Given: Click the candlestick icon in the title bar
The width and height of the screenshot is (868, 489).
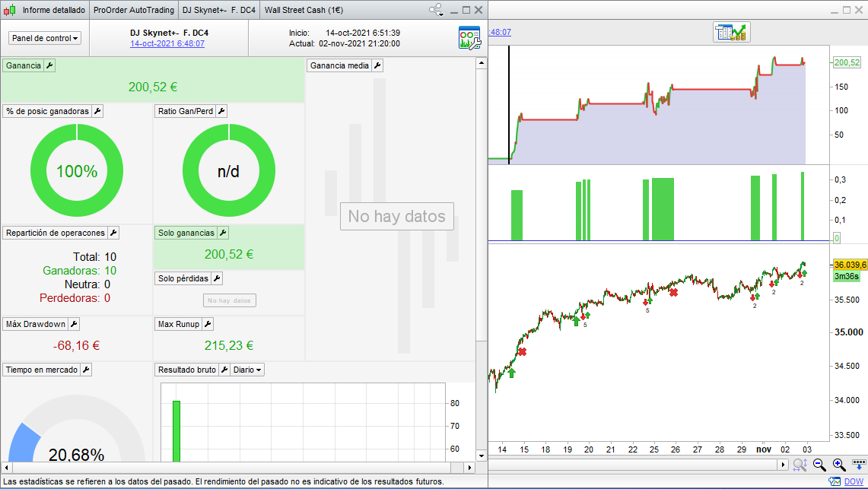Looking at the screenshot, I should pyautogui.click(x=9, y=10).
